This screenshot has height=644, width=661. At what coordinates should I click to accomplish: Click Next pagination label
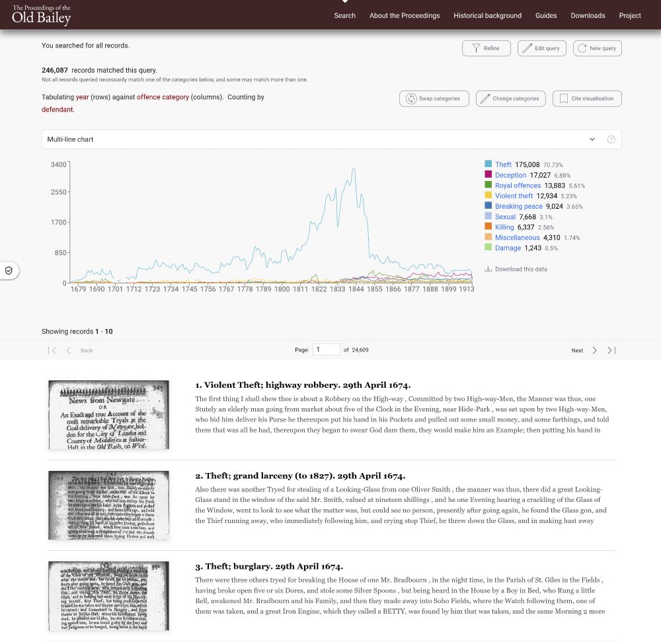tap(577, 351)
